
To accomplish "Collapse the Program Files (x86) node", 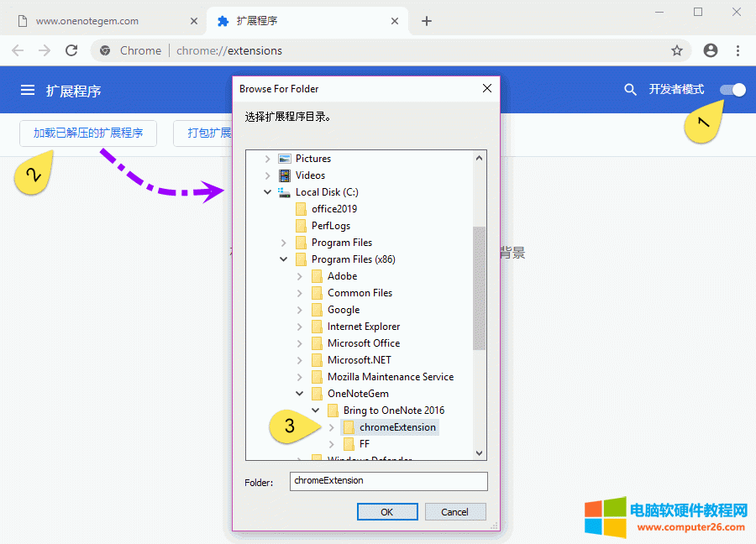I will click(x=283, y=259).
